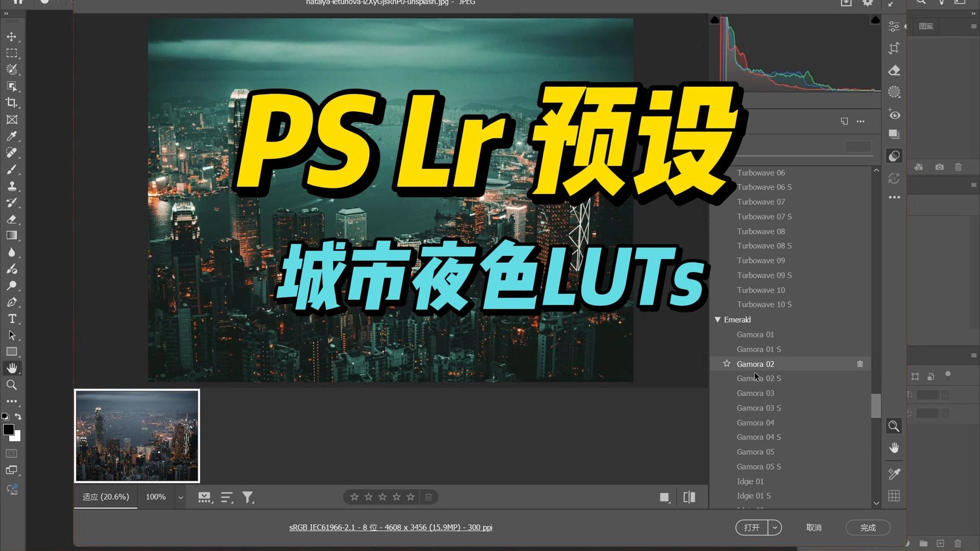
Task: Open the zoom percentage dropdown
Action: click(x=180, y=497)
